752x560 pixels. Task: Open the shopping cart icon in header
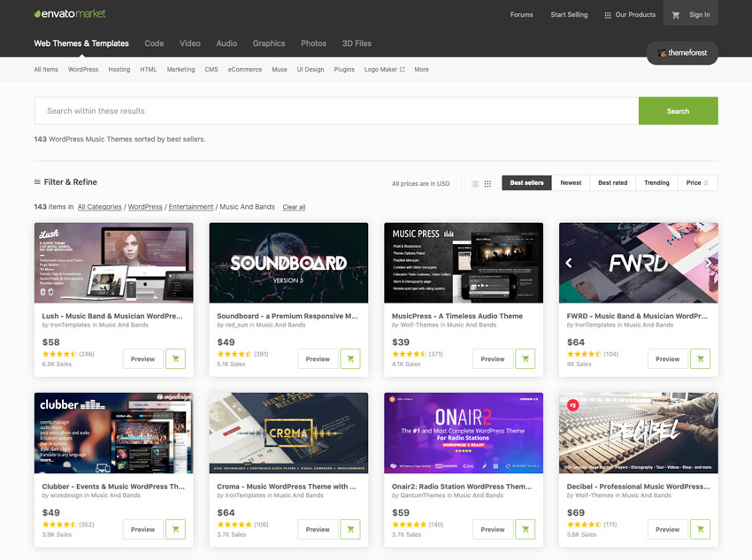pyautogui.click(x=675, y=15)
